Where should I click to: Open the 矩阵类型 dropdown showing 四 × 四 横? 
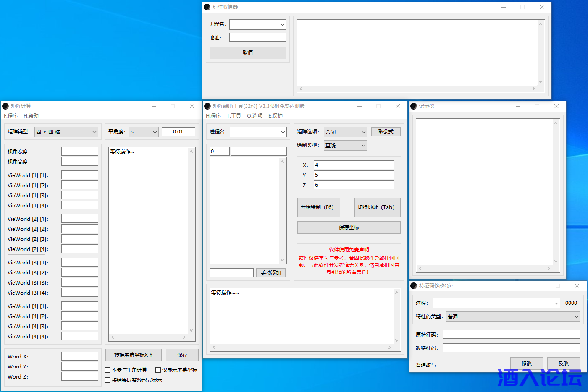[66, 132]
